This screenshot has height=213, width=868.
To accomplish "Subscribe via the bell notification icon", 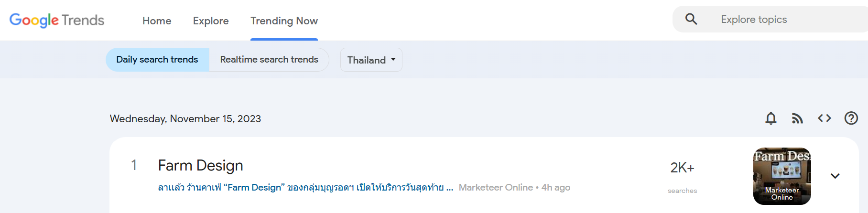I will click(x=771, y=118).
